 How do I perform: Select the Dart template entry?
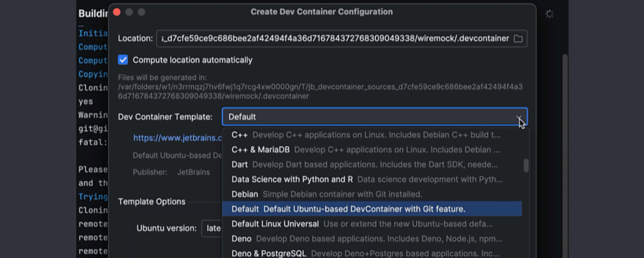tap(240, 165)
